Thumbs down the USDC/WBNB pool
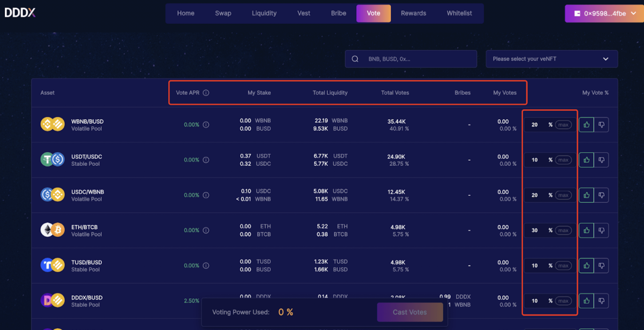Image resolution: width=644 pixels, height=330 pixels. pyautogui.click(x=601, y=195)
